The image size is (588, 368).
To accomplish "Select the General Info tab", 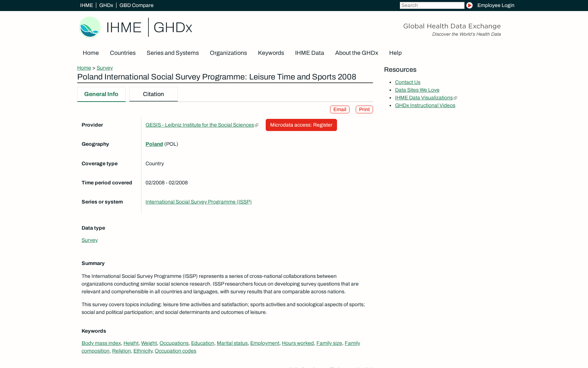I will point(101,94).
